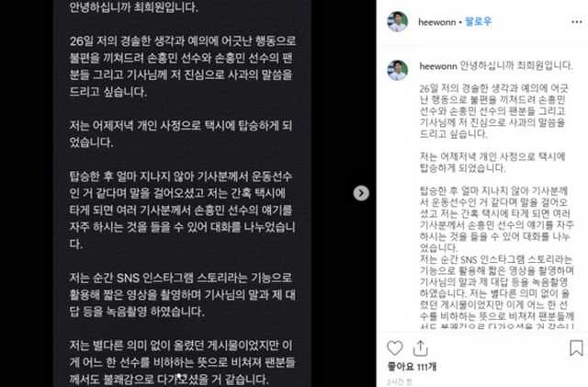
Task: Follow heewonn via the 팔로우 link
Action: pyautogui.click(x=478, y=22)
